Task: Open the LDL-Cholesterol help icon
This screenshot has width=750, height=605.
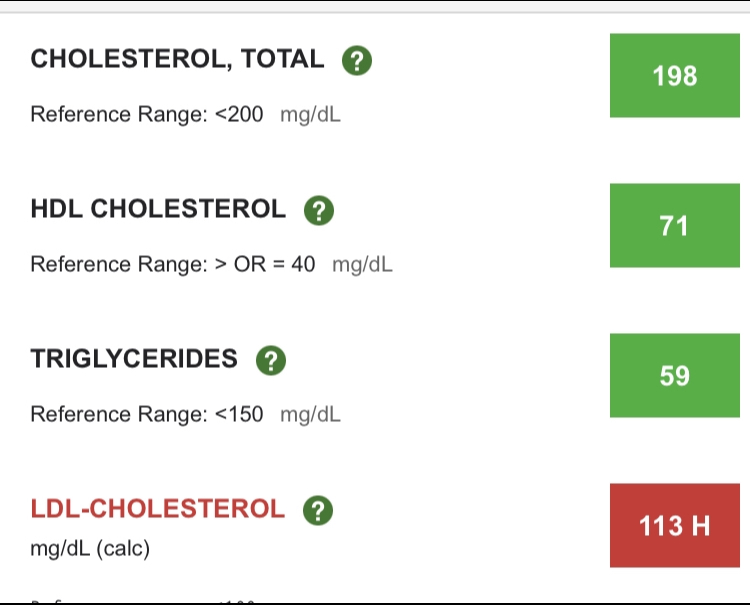Action: [x=318, y=510]
